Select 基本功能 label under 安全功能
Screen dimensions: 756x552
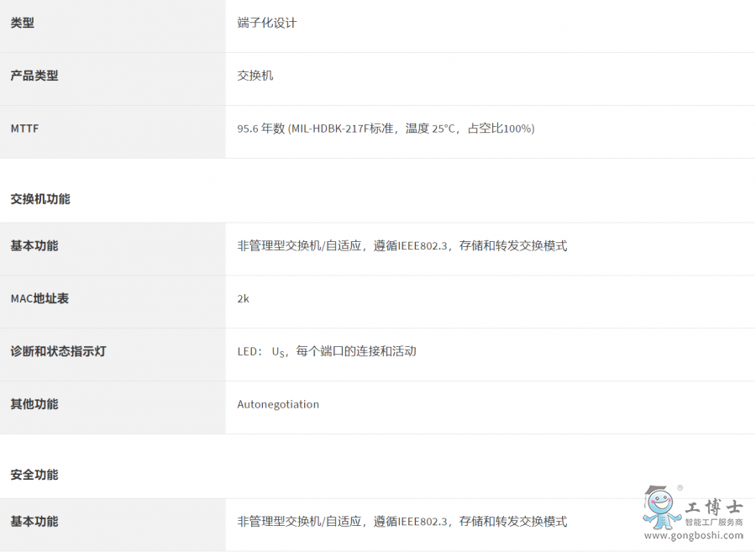point(34,522)
